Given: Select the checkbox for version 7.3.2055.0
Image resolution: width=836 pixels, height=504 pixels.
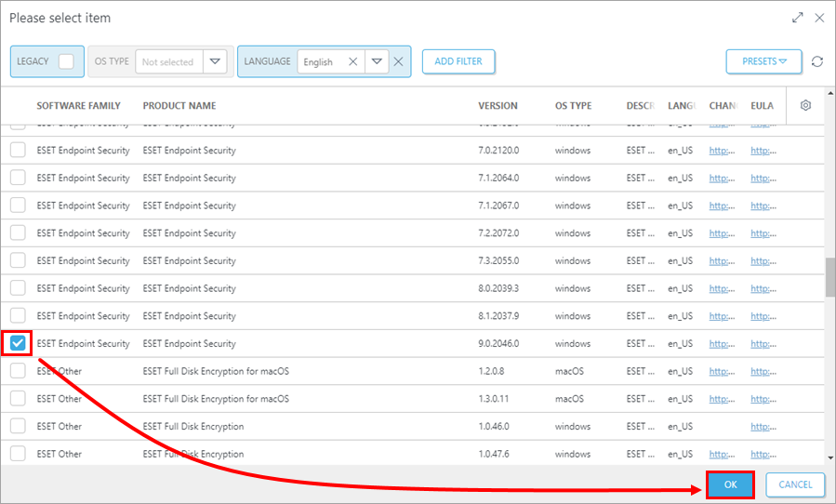Looking at the screenshot, I should 18,260.
